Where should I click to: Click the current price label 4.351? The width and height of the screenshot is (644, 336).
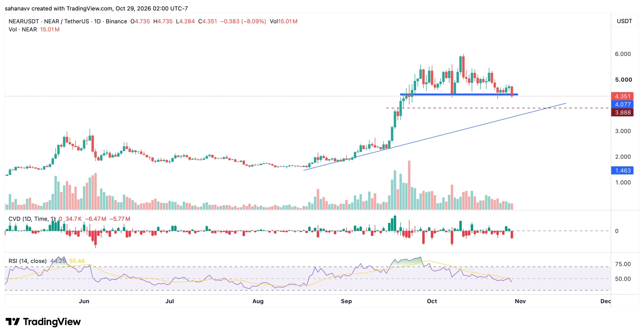point(622,96)
